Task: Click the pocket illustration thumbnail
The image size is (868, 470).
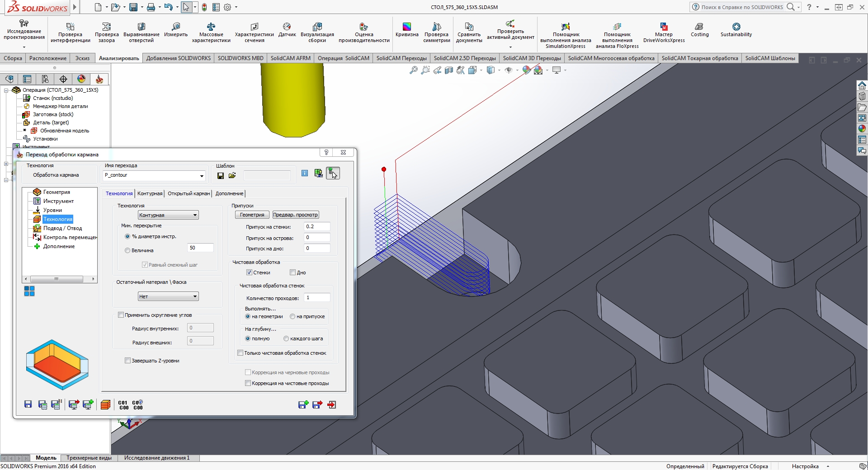Action: tap(57, 365)
